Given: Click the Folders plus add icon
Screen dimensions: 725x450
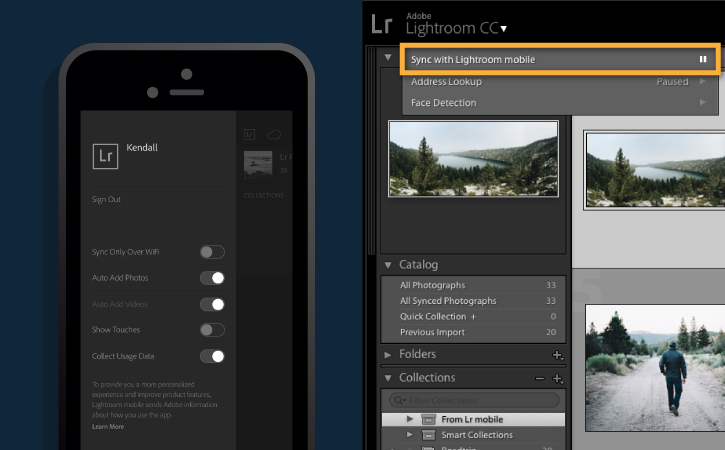Looking at the screenshot, I should 558,355.
